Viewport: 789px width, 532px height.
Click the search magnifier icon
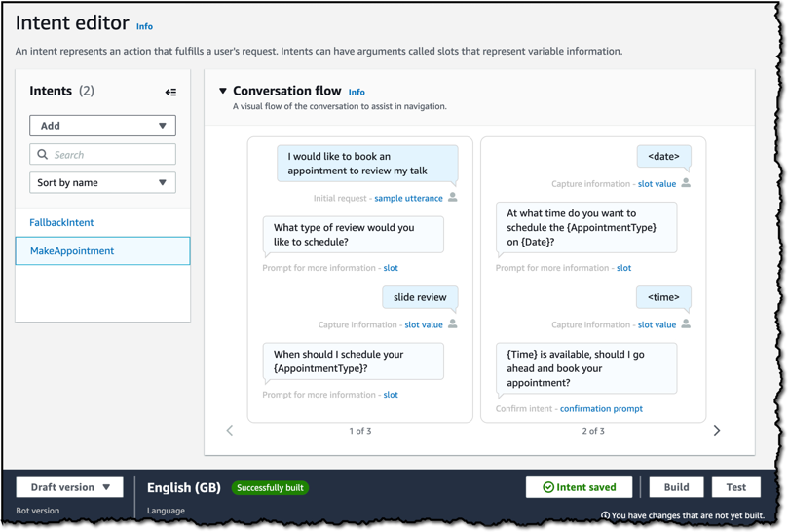point(42,154)
